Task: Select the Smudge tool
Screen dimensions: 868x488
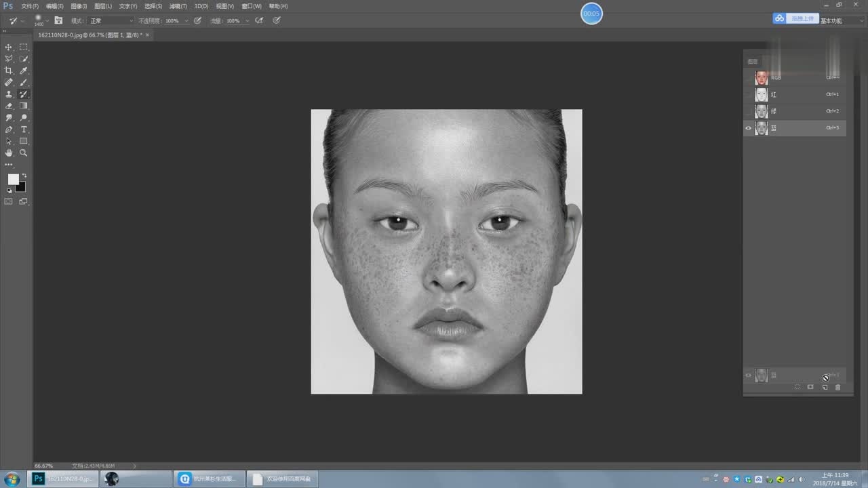Action: point(9,117)
